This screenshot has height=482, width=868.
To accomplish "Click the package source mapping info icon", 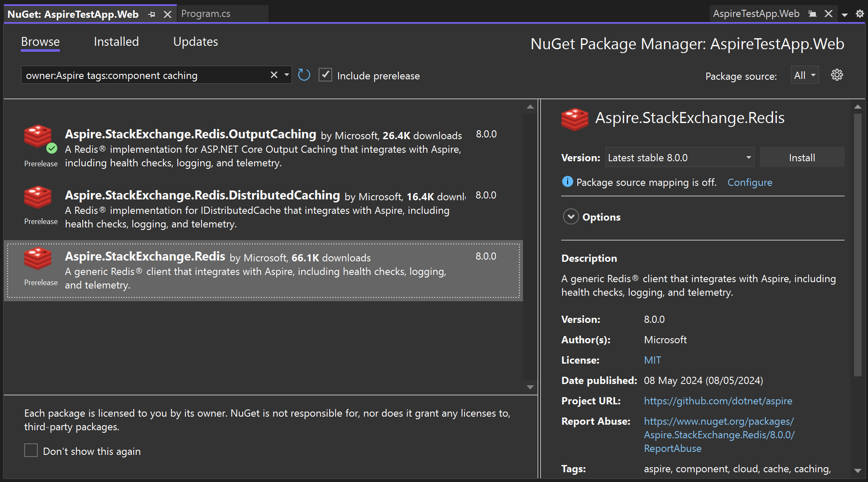I will click(x=567, y=182).
